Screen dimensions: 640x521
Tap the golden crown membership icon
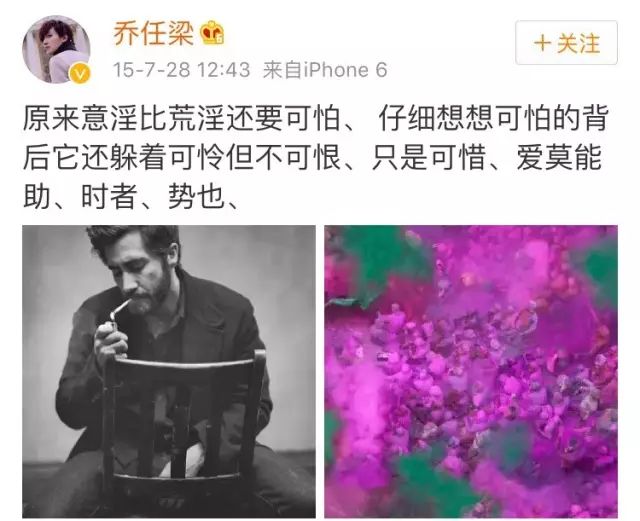pyautogui.click(x=212, y=33)
